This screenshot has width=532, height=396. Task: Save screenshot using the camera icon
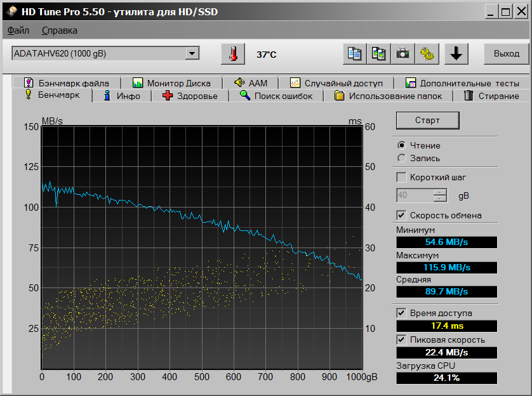point(403,54)
